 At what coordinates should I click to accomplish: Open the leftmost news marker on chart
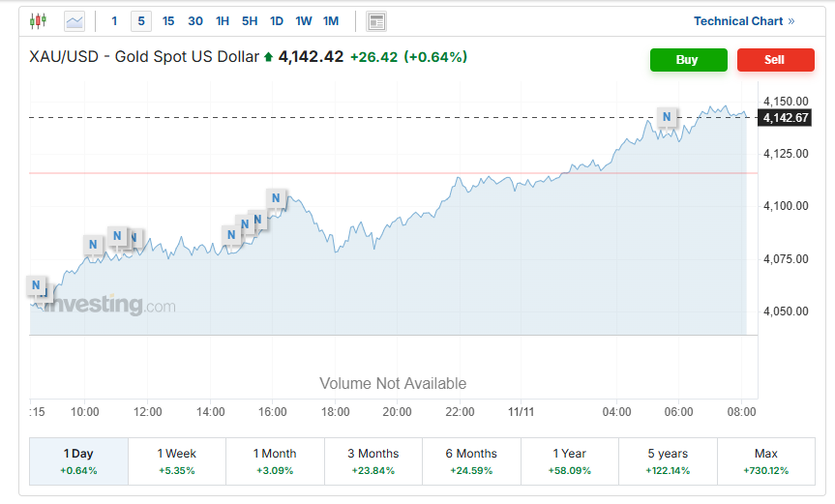pyautogui.click(x=36, y=285)
